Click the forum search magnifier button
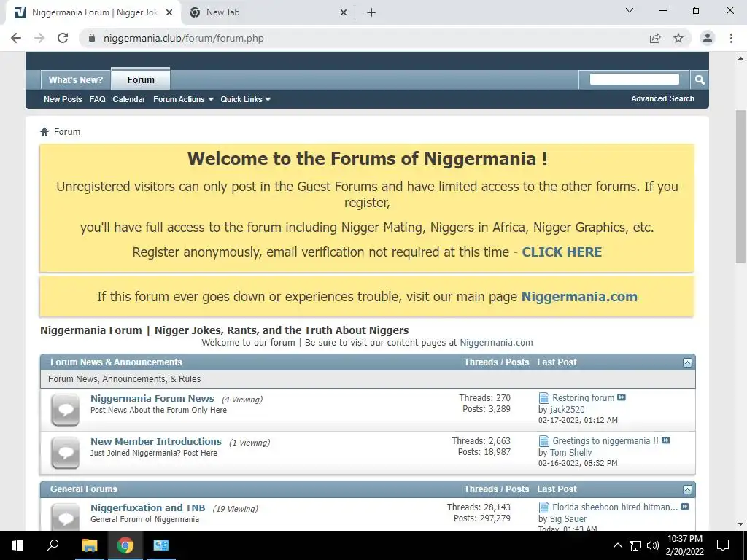 [x=700, y=79]
